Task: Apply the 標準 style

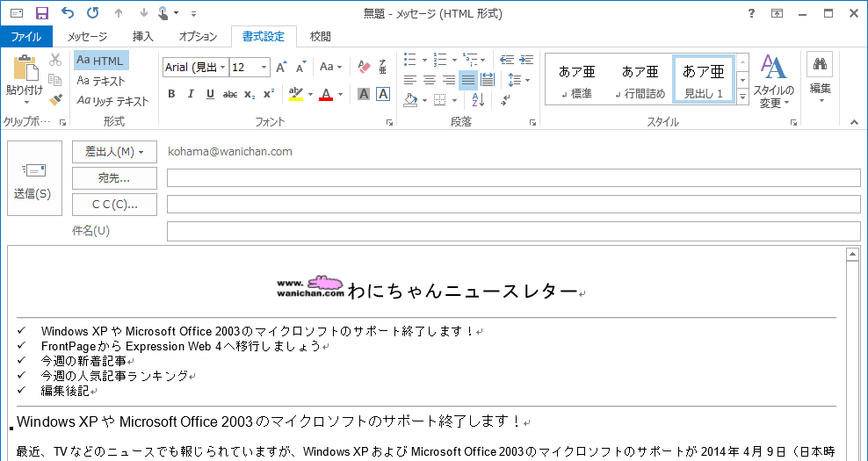Action: point(576,79)
